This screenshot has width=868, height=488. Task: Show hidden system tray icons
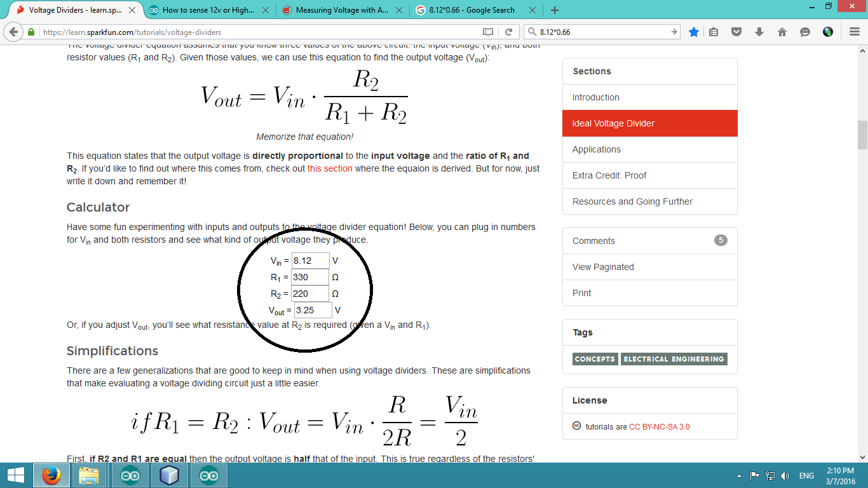click(x=739, y=475)
